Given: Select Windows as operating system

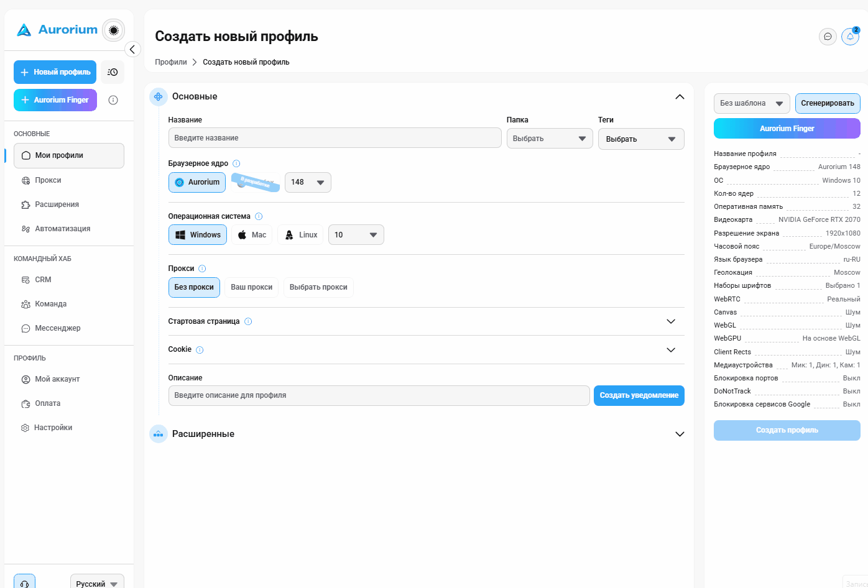Looking at the screenshot, I should click(198, 235).
